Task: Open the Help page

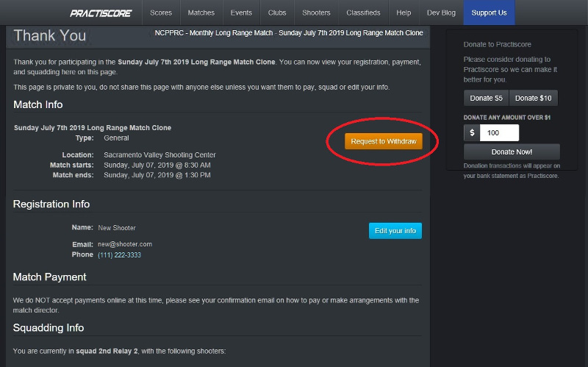Action: pyautogui.click(x=404, y=13)
